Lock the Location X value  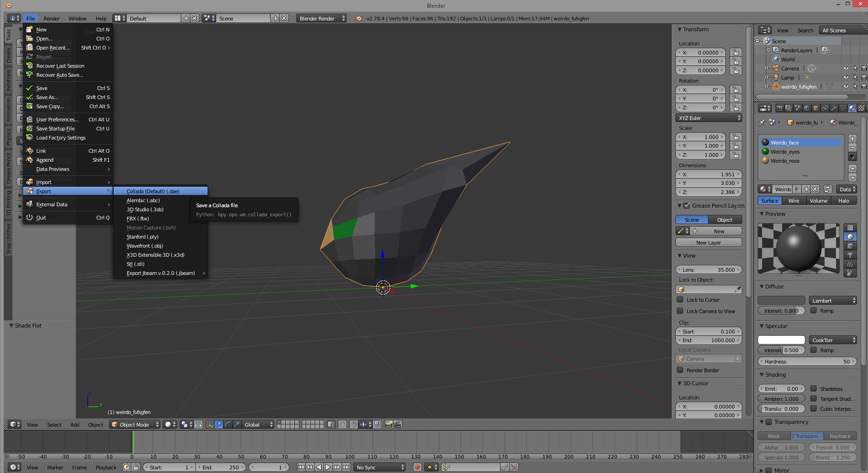click(x=735, y=53)
